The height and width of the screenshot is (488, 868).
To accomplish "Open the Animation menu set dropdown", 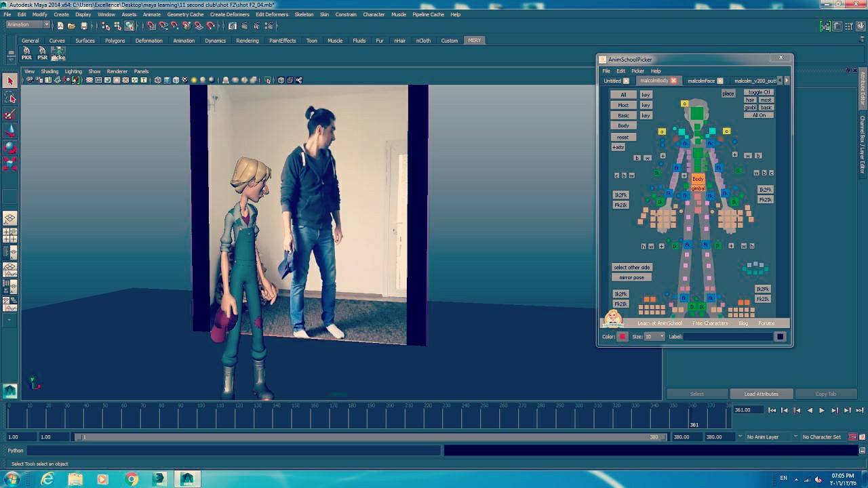I will point(27,25).
